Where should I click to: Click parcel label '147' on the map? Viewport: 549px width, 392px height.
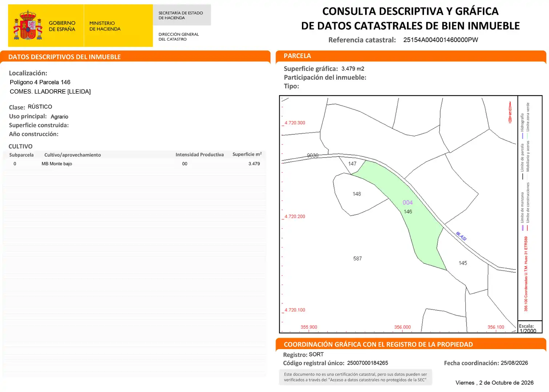pyautogui.click(x=352, y=164)
